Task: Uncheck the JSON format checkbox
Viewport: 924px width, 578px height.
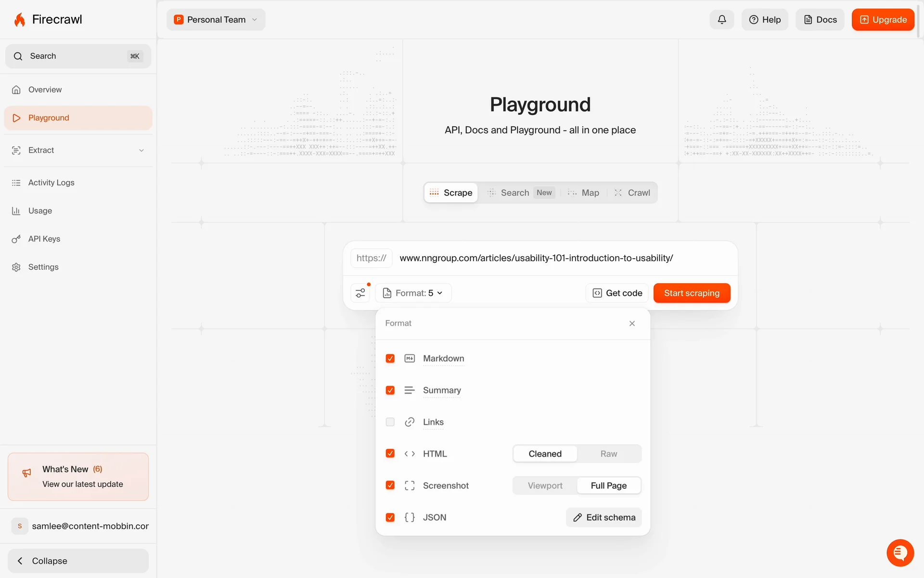Action: tap(390, 517)
